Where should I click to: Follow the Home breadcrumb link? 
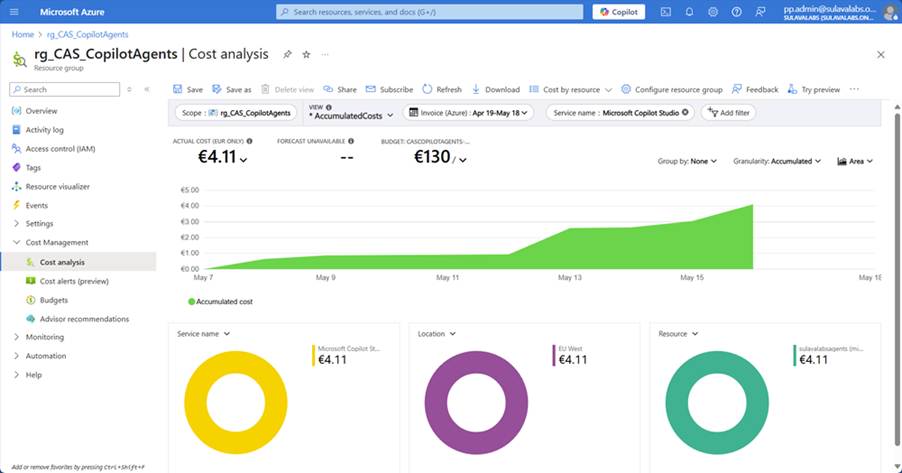[21, 33]
